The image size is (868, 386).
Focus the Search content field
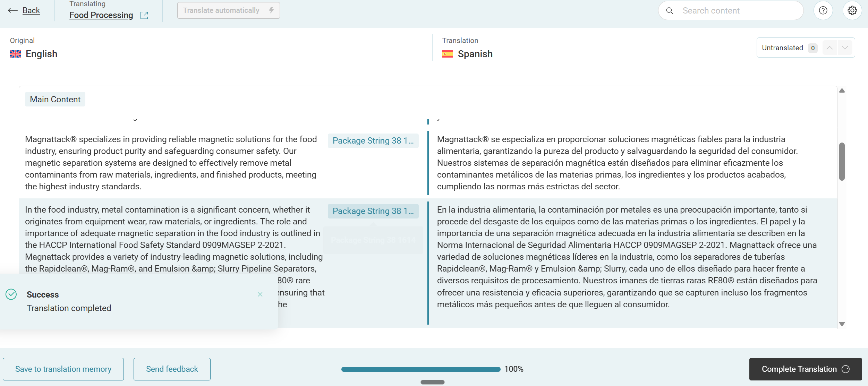[731, 11]
